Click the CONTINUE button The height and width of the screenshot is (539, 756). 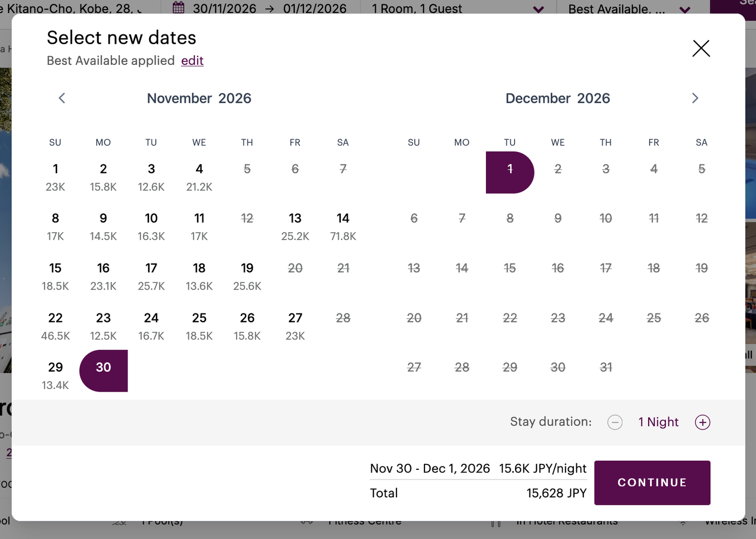(652, 483)
